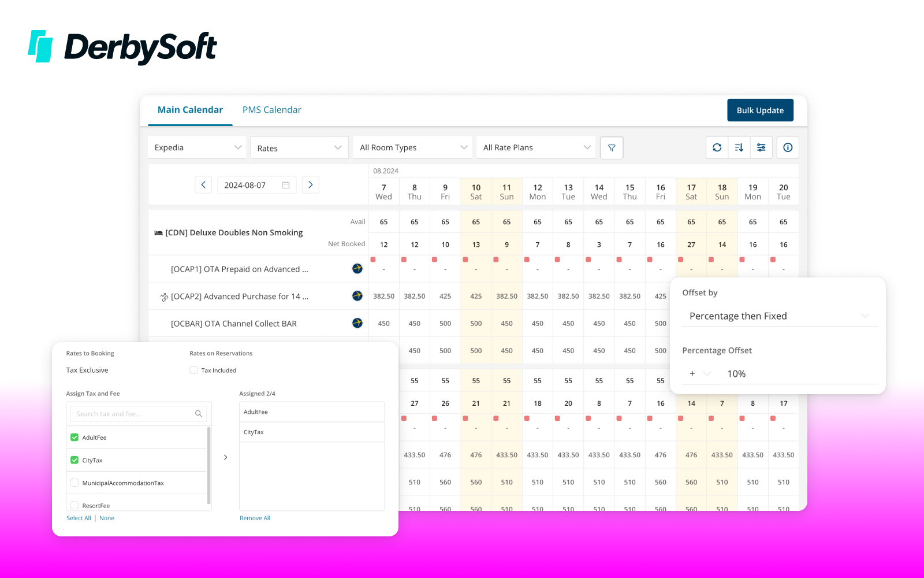Viewport: 924px width, 578px height.
Task: Go to next date with right arrow
Action: [311, 185]
